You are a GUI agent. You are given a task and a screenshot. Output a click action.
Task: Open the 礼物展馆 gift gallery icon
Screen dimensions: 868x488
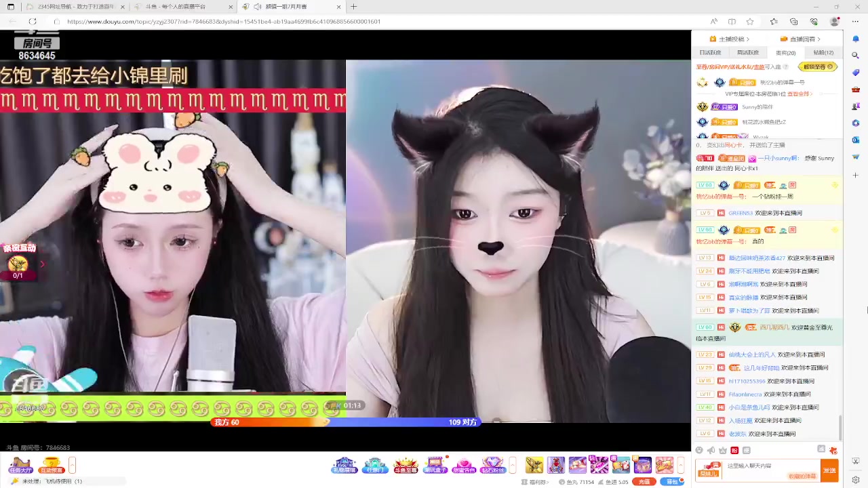(x=344, y=465)
